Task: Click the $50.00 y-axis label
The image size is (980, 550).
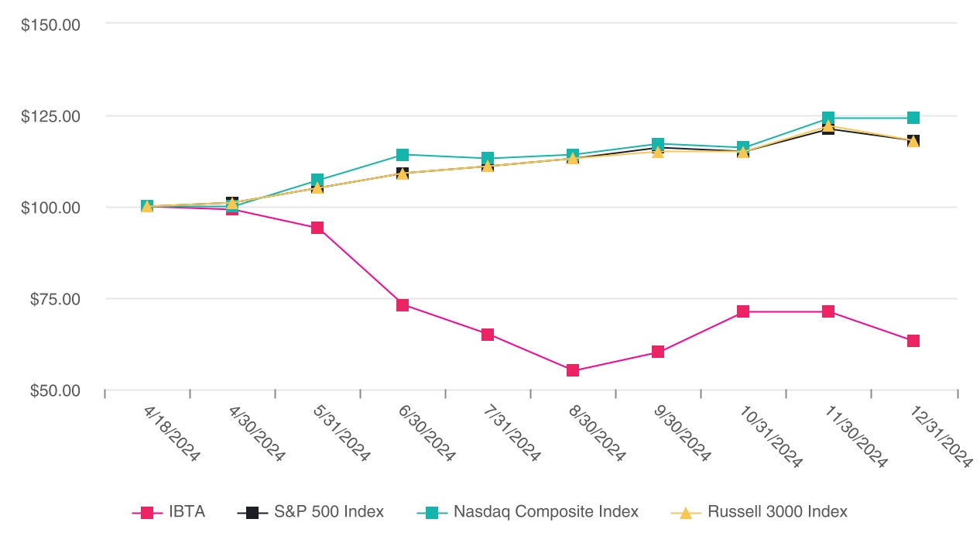Action: [x=54, y=391]
